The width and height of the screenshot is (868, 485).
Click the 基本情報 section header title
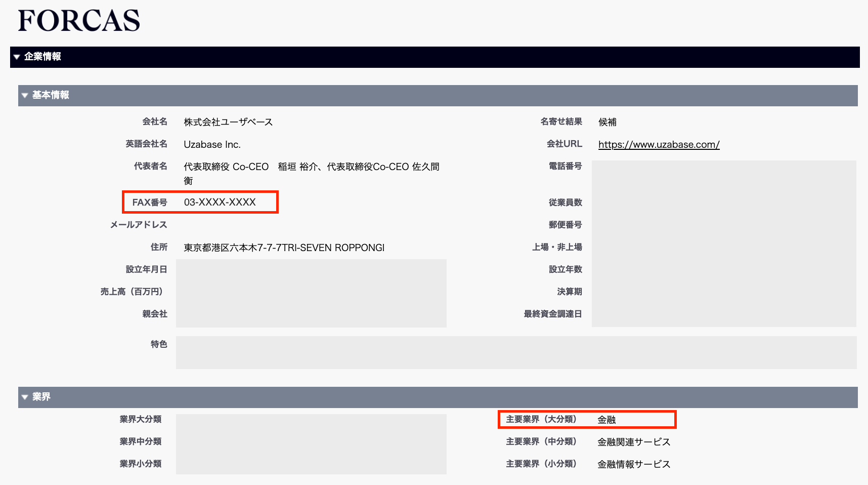51,95
